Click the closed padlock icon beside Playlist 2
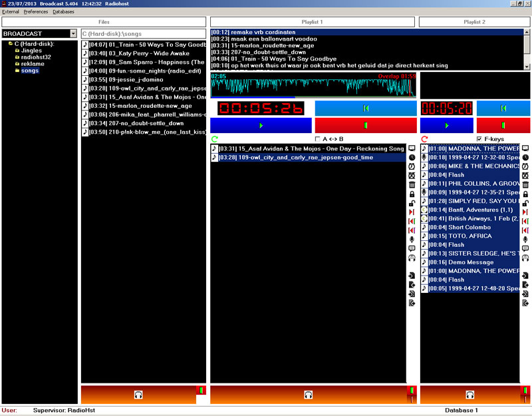 pyautogui.click(x=525, y=194)
